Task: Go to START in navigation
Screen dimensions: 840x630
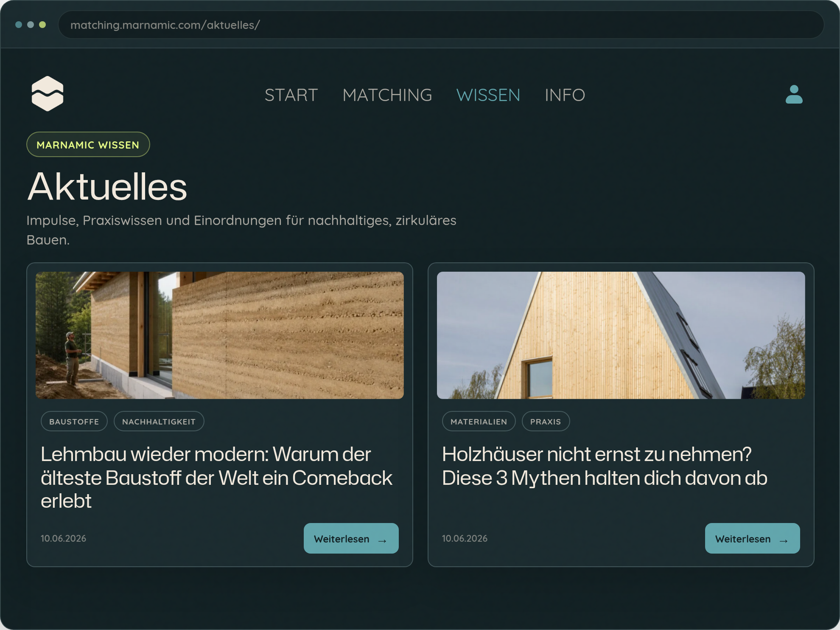Action: [291, 95]
